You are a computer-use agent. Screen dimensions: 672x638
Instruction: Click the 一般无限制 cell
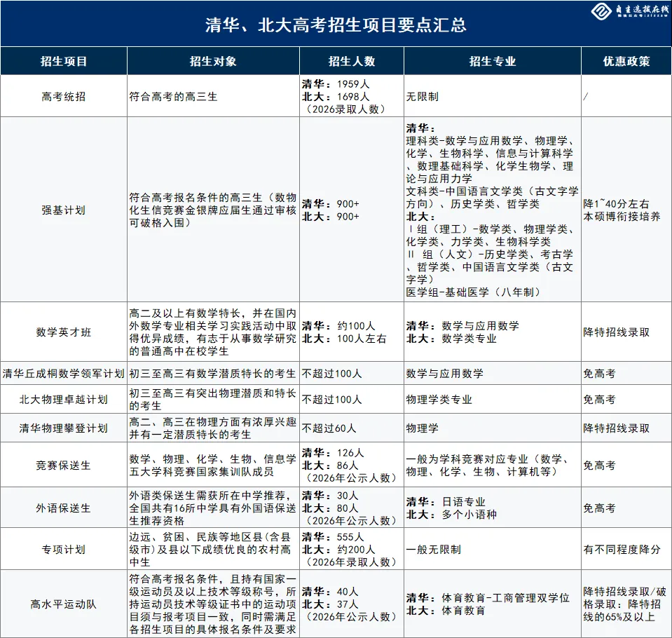coord(493,549)
